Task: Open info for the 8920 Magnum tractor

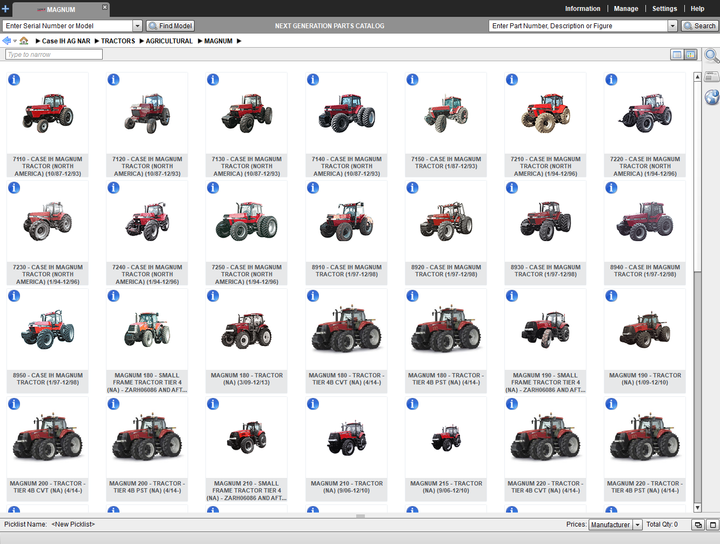Action: pyautogui.click(x=412, y=188)
